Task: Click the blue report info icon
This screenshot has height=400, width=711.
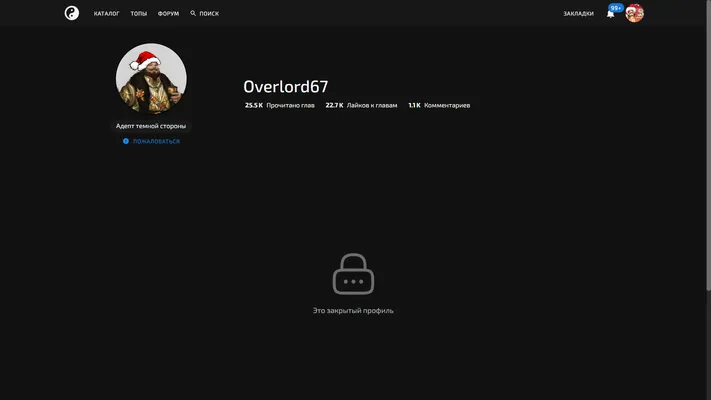Action: point(126,141)
